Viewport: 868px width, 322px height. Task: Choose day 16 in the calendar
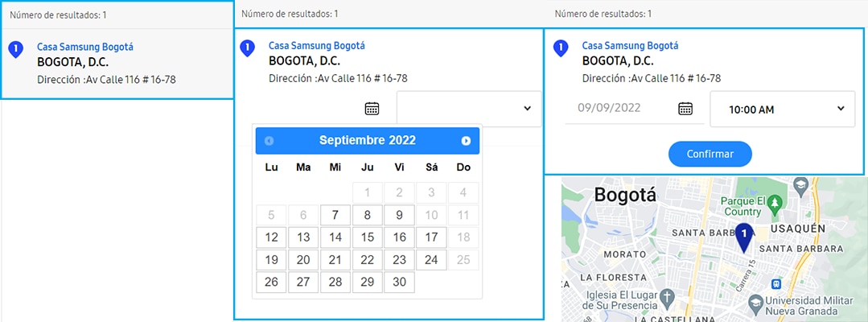tap(399, 237)
